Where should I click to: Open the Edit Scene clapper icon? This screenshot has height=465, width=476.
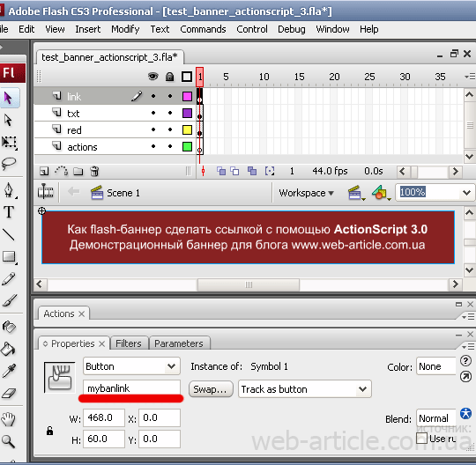[x=356, y=193]
